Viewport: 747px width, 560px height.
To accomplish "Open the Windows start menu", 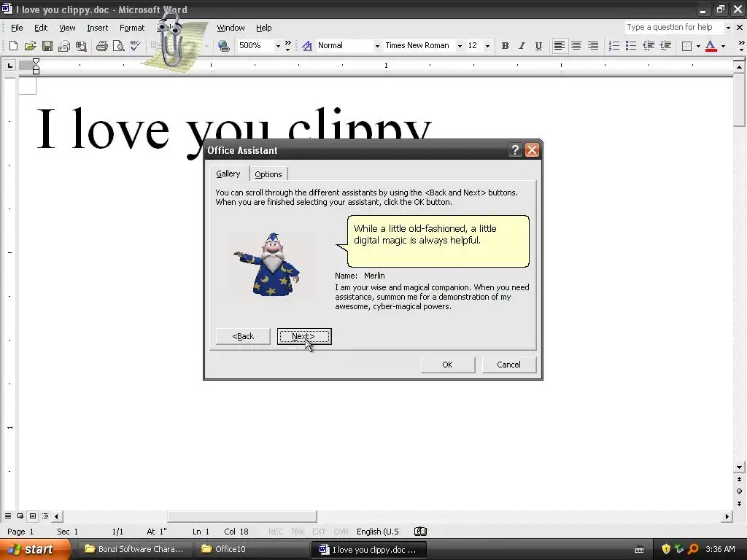I will tap(34, 550).
